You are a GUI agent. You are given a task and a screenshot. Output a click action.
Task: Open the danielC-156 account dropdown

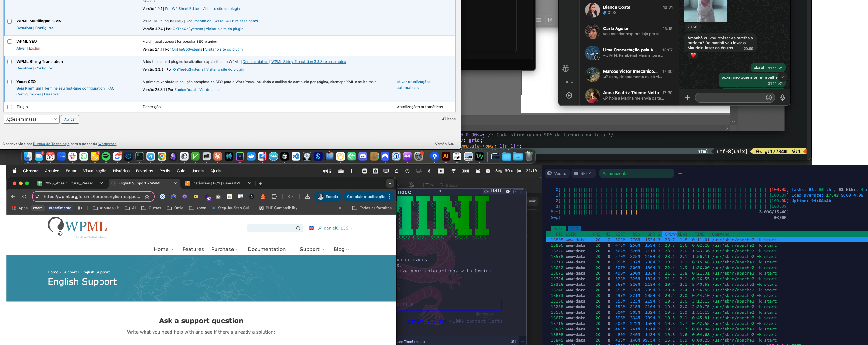(335, 228)
